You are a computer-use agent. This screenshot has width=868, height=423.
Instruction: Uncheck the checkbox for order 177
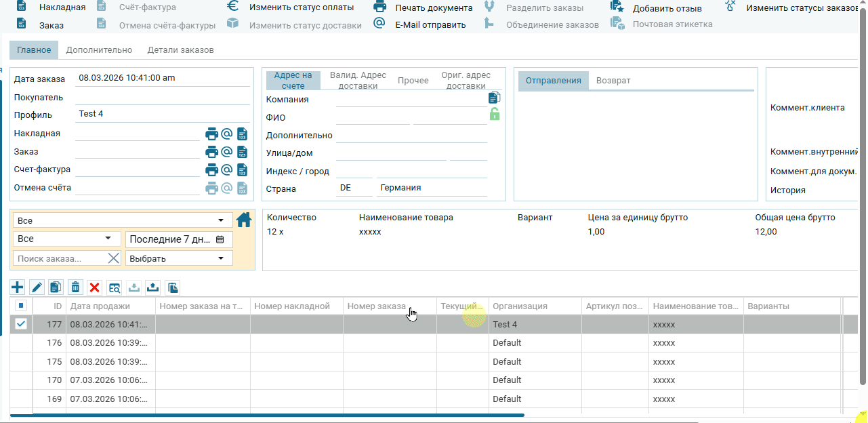coord(21,324)
